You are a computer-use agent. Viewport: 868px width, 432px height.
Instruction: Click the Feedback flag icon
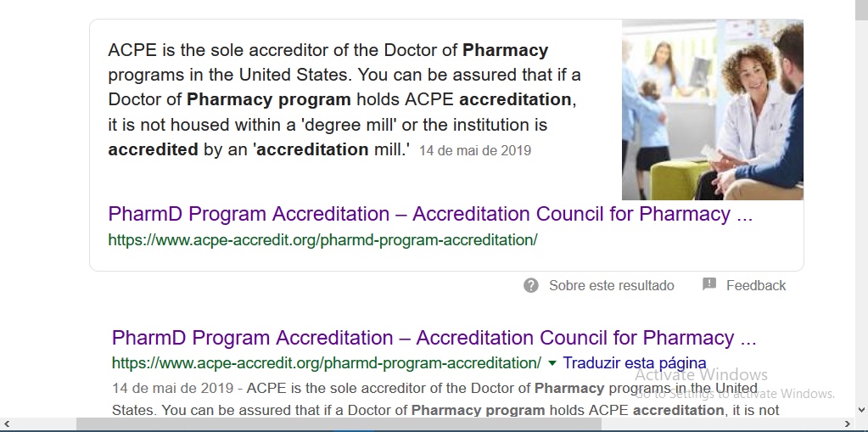pos(709,284)
